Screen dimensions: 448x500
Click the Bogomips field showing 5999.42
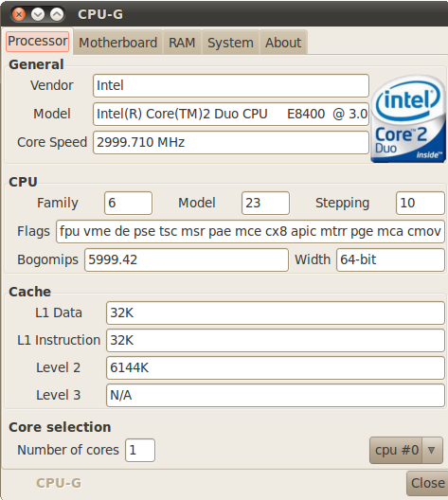[x=187, y=259]
